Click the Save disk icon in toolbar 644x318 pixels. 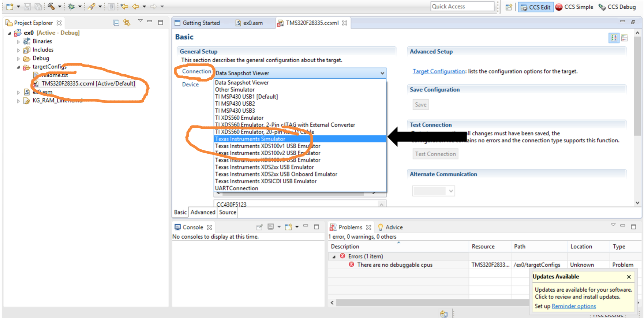click(x=27, y=7)
